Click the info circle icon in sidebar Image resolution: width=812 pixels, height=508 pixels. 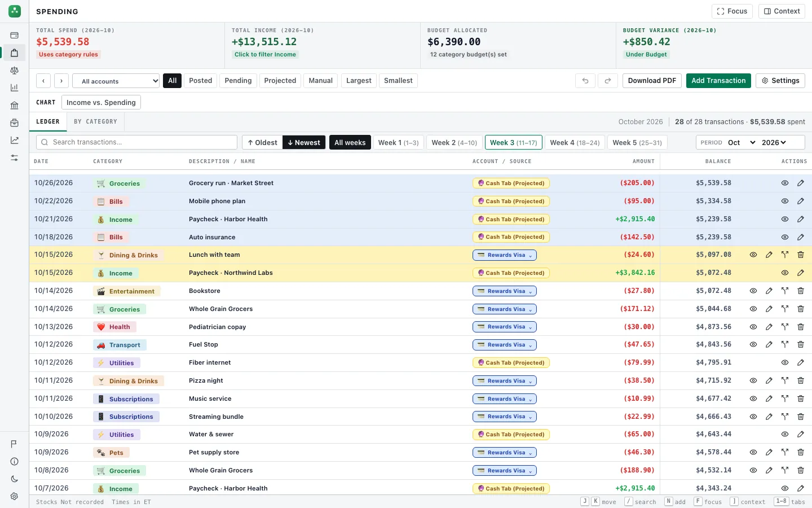(x=15, y=462)
